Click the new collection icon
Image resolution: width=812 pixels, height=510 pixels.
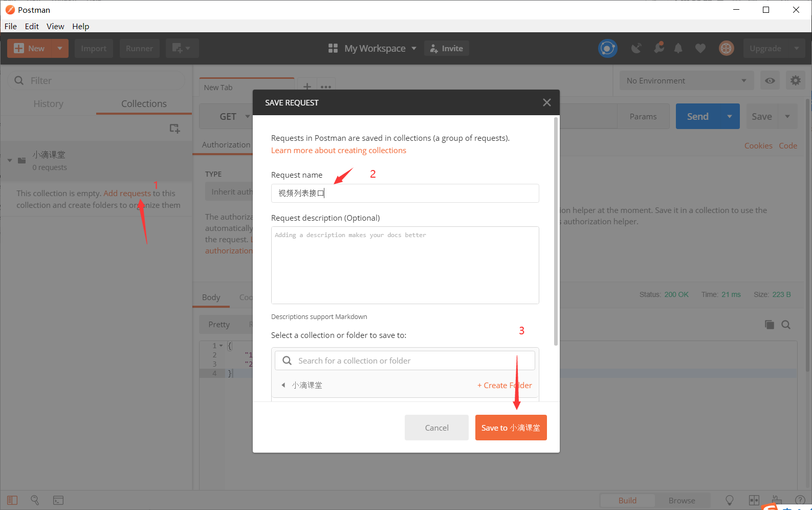[x=174, y=129]
